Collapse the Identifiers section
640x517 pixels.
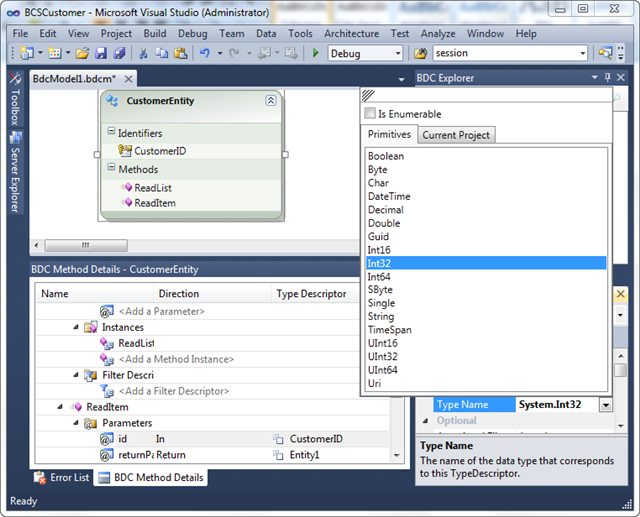[x=111, y=131]
